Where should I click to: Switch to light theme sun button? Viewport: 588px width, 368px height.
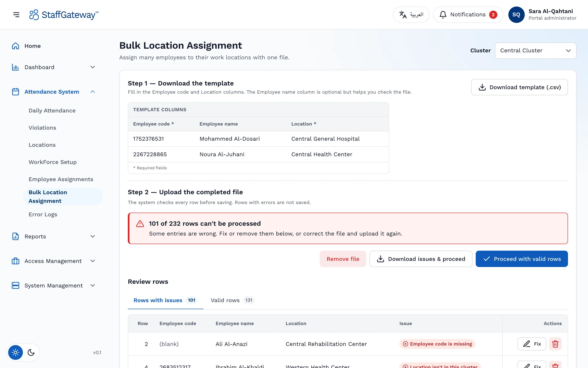point(16,352)
